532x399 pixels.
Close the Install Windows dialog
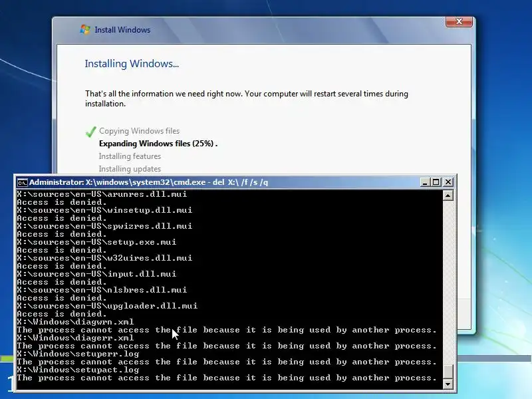point(459,21)
